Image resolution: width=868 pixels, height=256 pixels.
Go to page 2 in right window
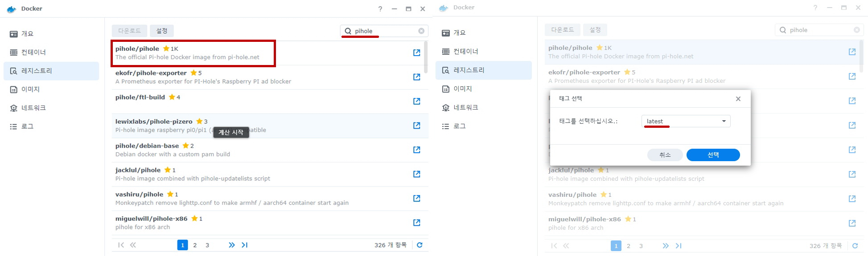pos(629,246)
